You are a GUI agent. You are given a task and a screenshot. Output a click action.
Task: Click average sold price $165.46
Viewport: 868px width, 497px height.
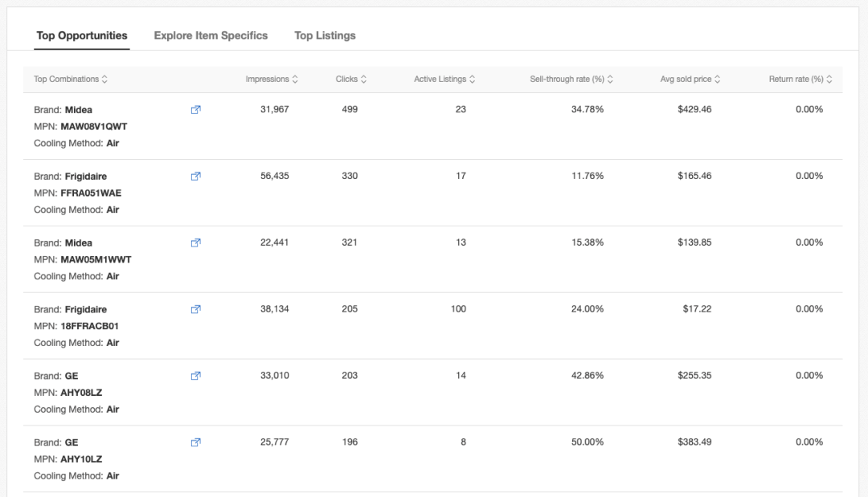694,176
